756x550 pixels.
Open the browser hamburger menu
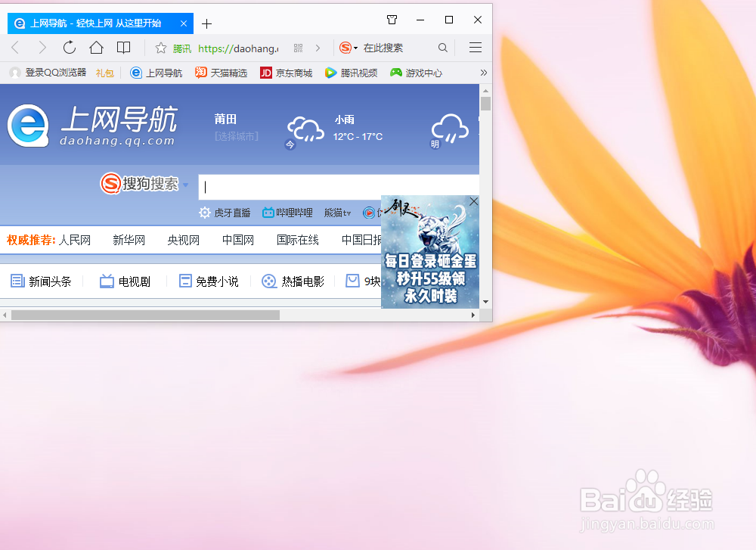(x=475, y=47)
